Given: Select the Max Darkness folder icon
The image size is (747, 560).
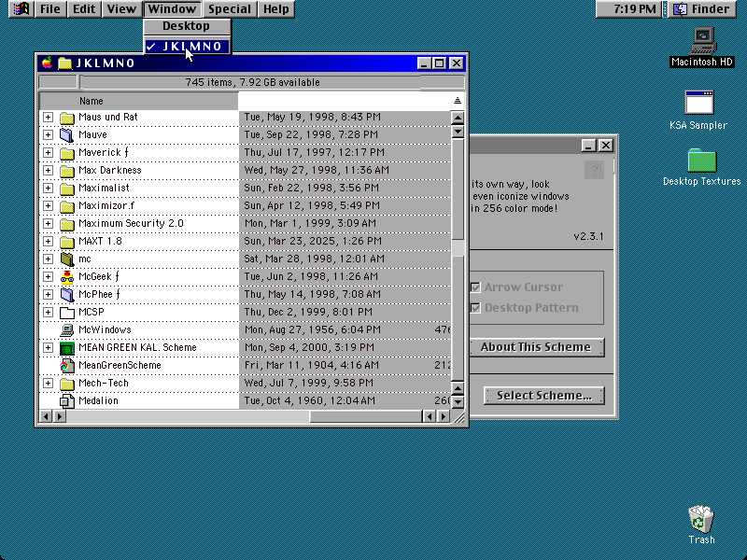Looking at the screenshot, I should click(67, 171).
